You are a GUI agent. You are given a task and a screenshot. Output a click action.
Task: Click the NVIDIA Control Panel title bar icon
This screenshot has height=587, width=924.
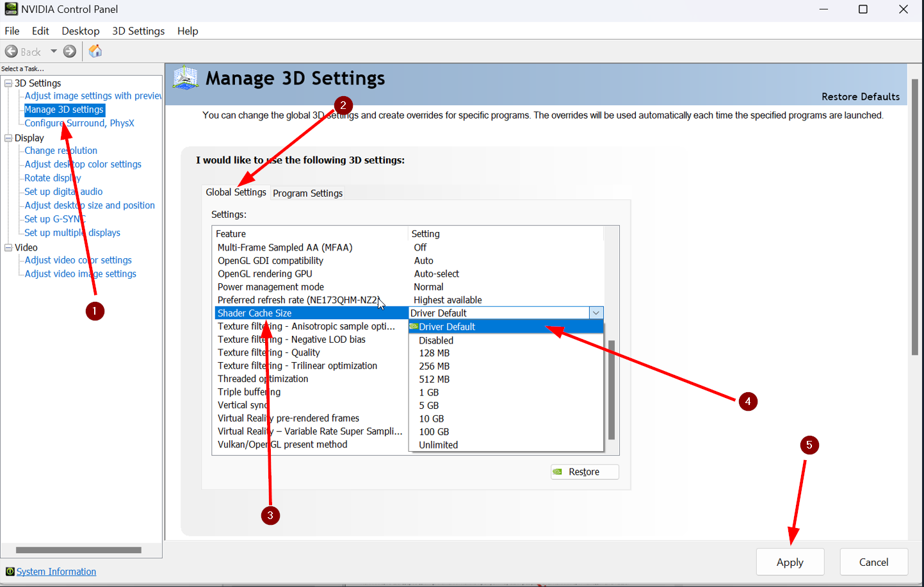(11, 9)
